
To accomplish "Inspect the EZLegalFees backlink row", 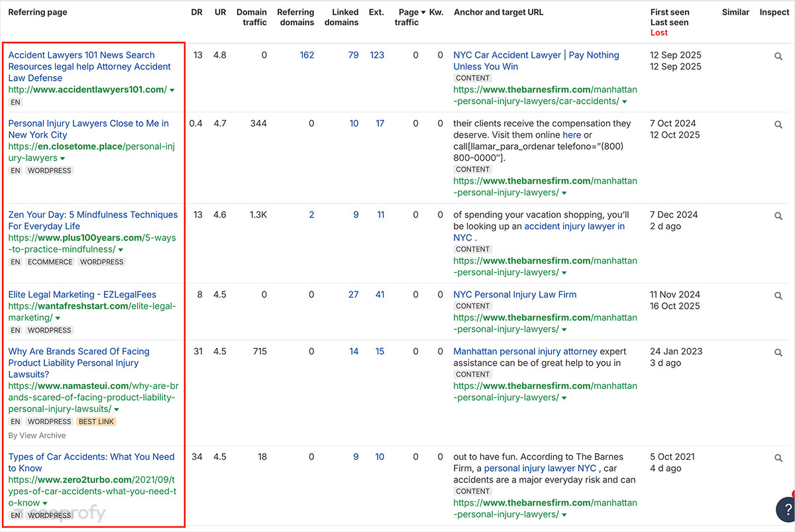I will point(778,295).
